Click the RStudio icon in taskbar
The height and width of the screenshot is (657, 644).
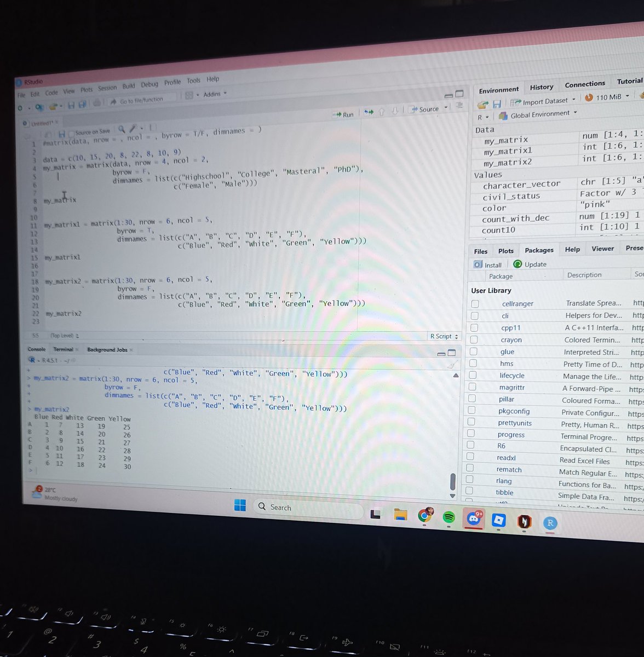pos(550,523)
